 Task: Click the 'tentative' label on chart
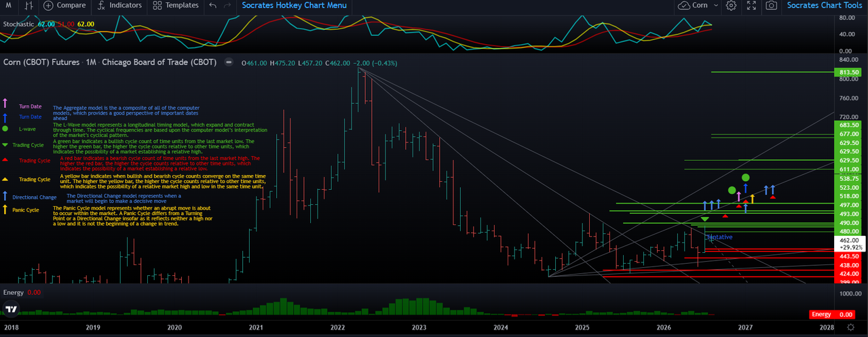(719, 237)
